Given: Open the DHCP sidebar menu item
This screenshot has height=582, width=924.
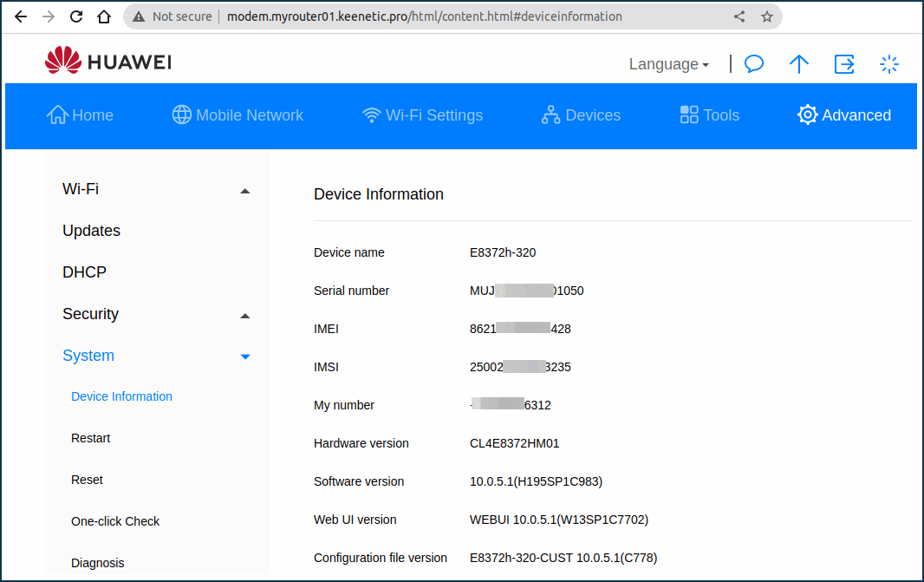Looking at the screenshot, I should 84,271.
